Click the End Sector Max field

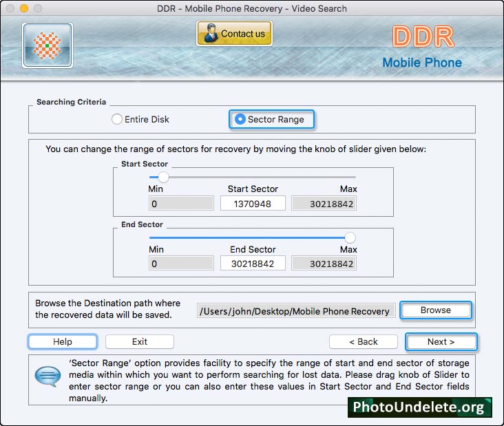click(324, 264)
